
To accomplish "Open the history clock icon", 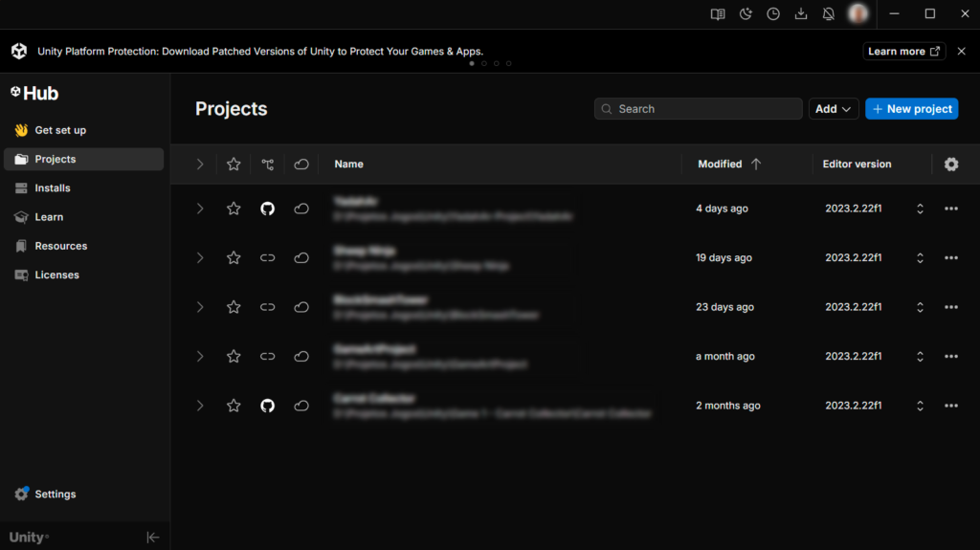I will [x=773, y=13].
